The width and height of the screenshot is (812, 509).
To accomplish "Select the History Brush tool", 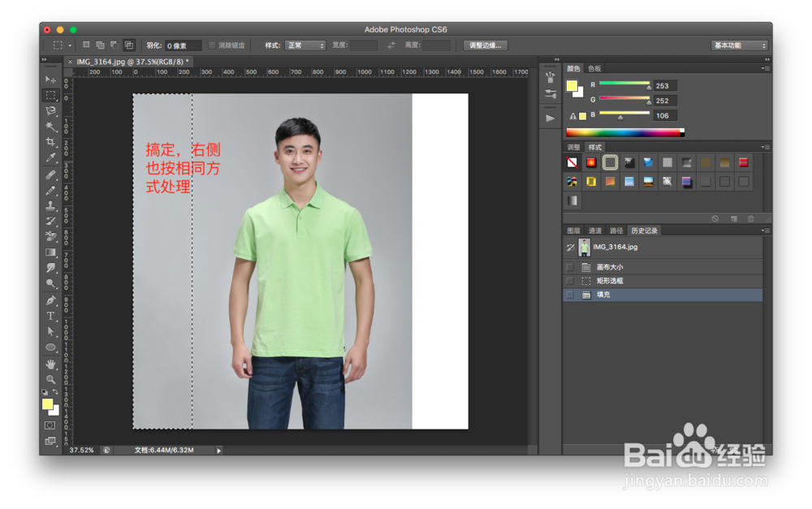I will coord(50,221).
